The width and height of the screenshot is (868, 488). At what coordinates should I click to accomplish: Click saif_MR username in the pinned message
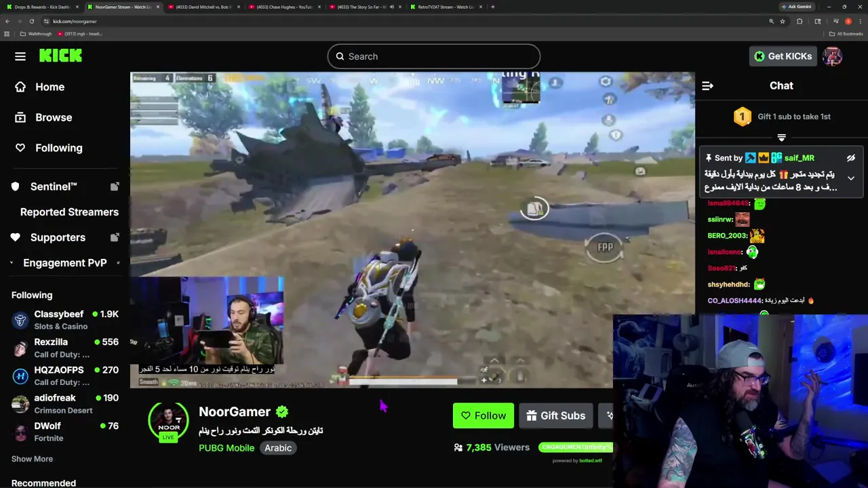[x=800, y=158]
